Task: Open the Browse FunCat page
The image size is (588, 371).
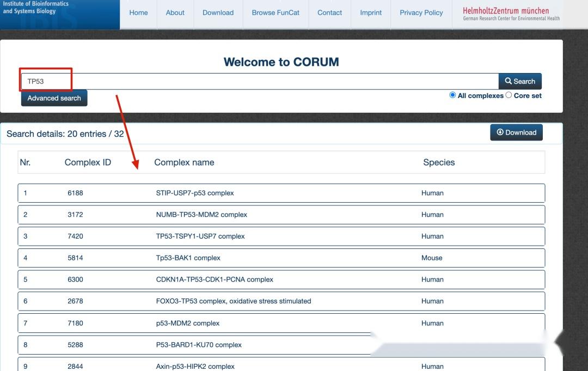Action: pos(275,13)
